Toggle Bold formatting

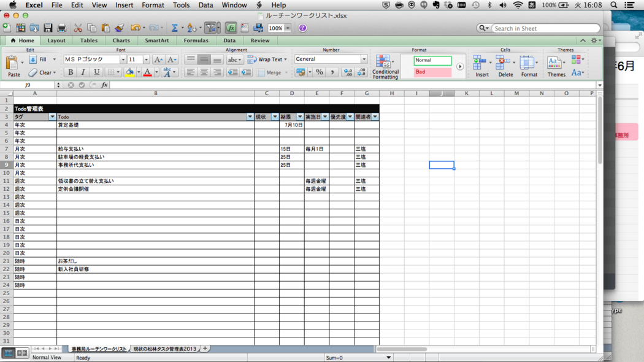point(70,72)
